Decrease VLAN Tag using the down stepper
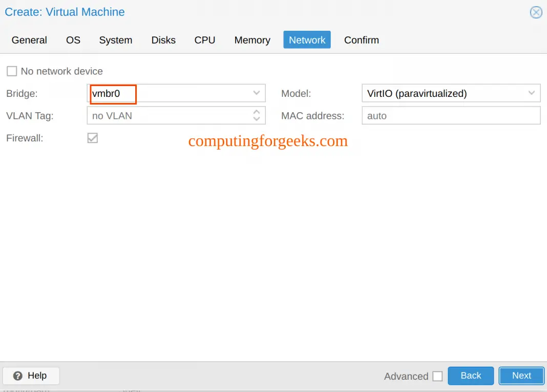The image size is (547, 392). pos(256,118)
